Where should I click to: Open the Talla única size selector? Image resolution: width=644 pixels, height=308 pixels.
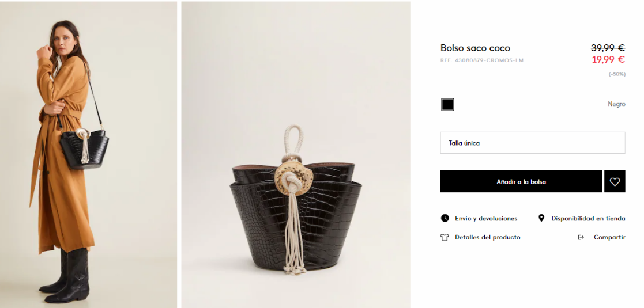533,143
